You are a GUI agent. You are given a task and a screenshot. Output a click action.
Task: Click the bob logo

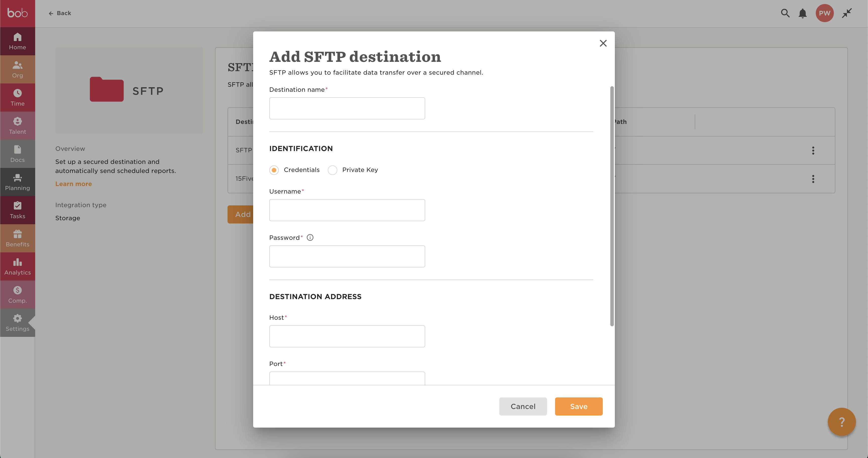coord(18,13)
